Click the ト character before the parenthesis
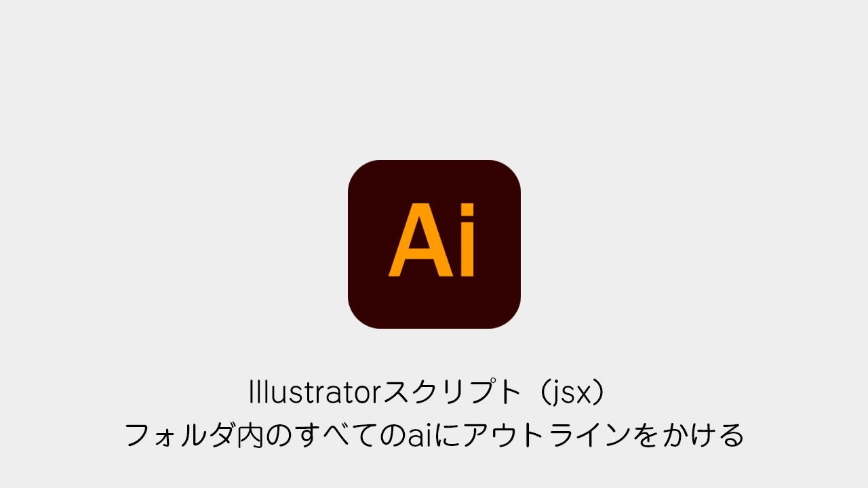The height and width of the screenshot is (488, 868). click(x=509, y=392)
